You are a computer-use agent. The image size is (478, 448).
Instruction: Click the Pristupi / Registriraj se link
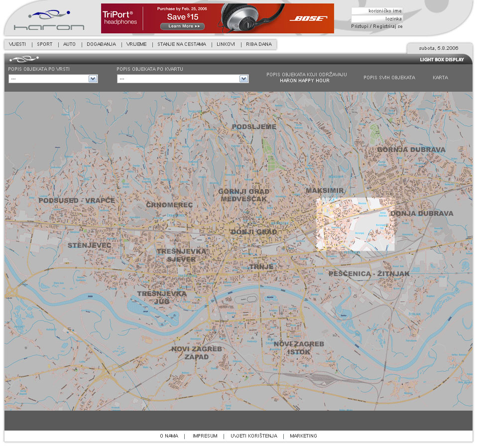(x=377, y=26)
